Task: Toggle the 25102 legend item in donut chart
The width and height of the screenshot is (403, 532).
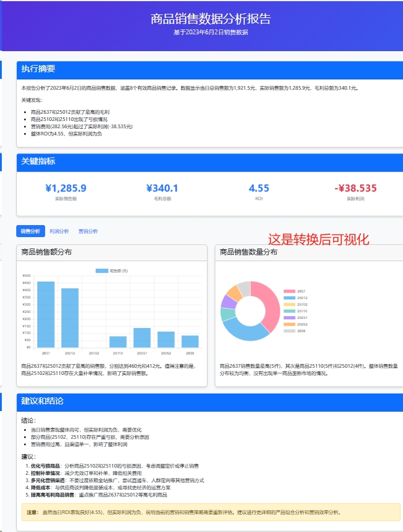Action: [x=295, y=305]
